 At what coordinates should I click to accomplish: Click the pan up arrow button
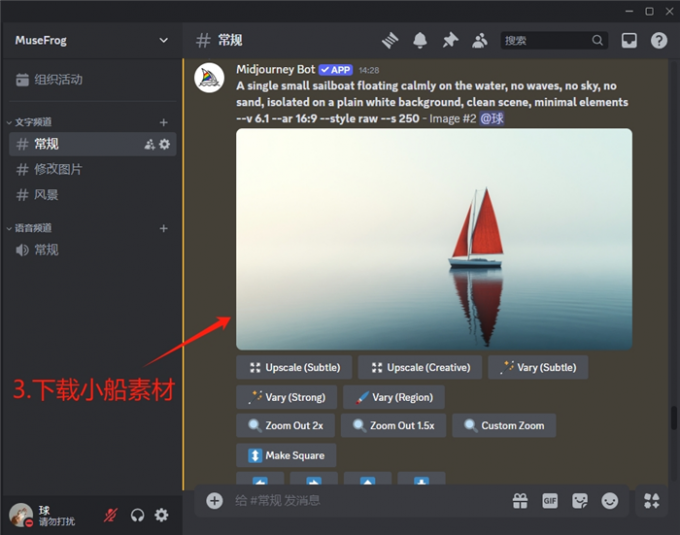pyautogui.click(x=368, y=479)
